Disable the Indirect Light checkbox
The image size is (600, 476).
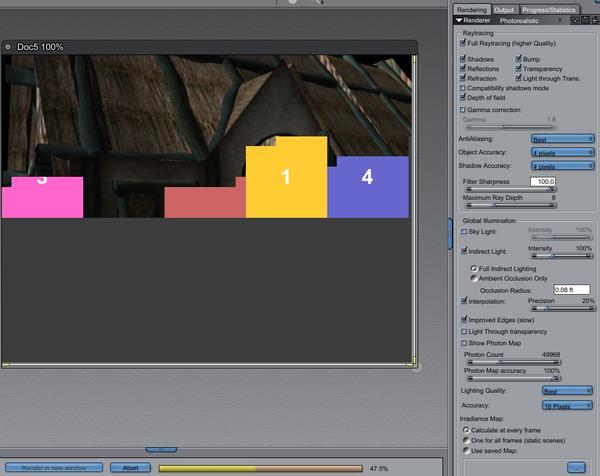[464, 251]
